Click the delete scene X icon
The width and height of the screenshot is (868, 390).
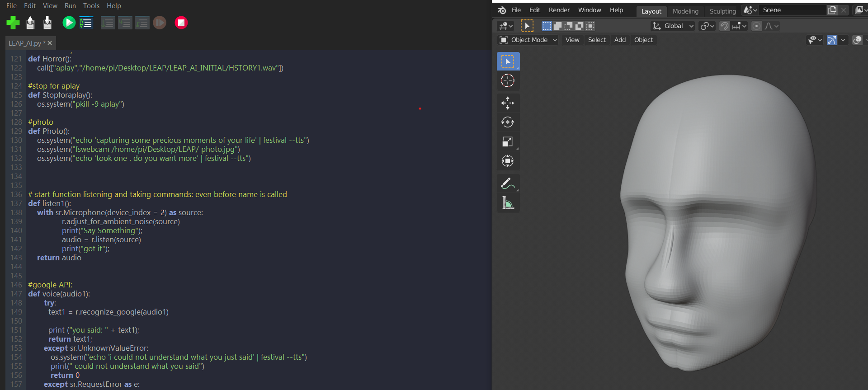pos(843,10)
